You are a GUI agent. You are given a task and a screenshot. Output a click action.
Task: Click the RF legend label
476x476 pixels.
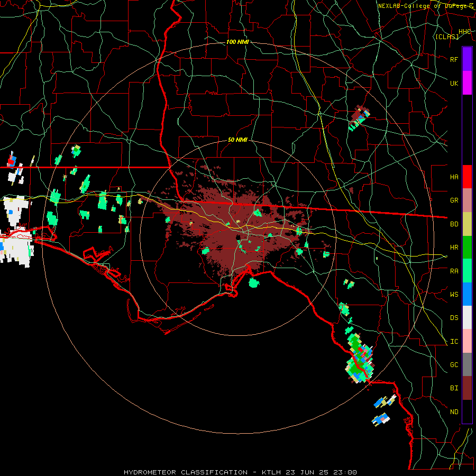[454, 59]
